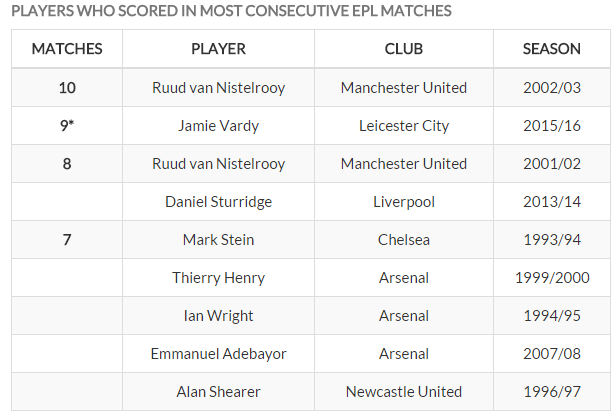The width and height of the screenshot is (611, 419).
Task: Click the 1999/2000 season cell
Action: point(551,278)
